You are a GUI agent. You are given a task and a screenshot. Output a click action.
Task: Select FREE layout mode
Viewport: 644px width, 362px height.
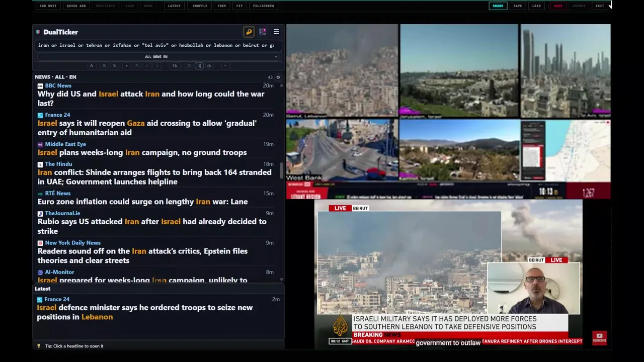222,6
